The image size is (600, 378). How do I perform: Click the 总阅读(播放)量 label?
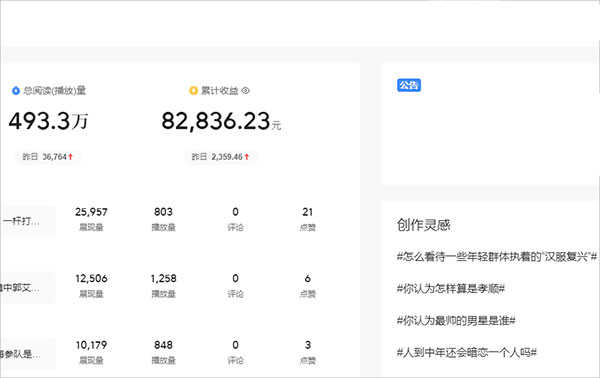55,91
